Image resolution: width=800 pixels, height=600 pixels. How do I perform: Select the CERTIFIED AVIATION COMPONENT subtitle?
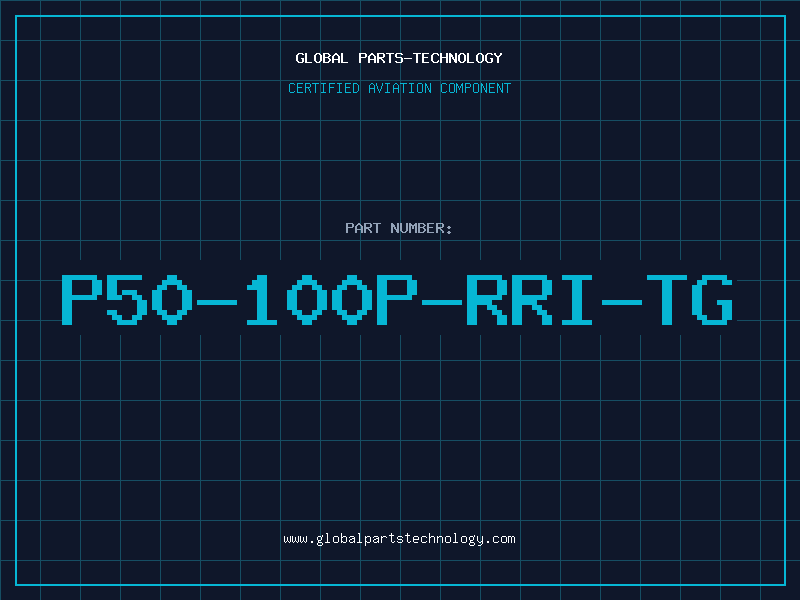pyautogui.click(x=399, y=88)
